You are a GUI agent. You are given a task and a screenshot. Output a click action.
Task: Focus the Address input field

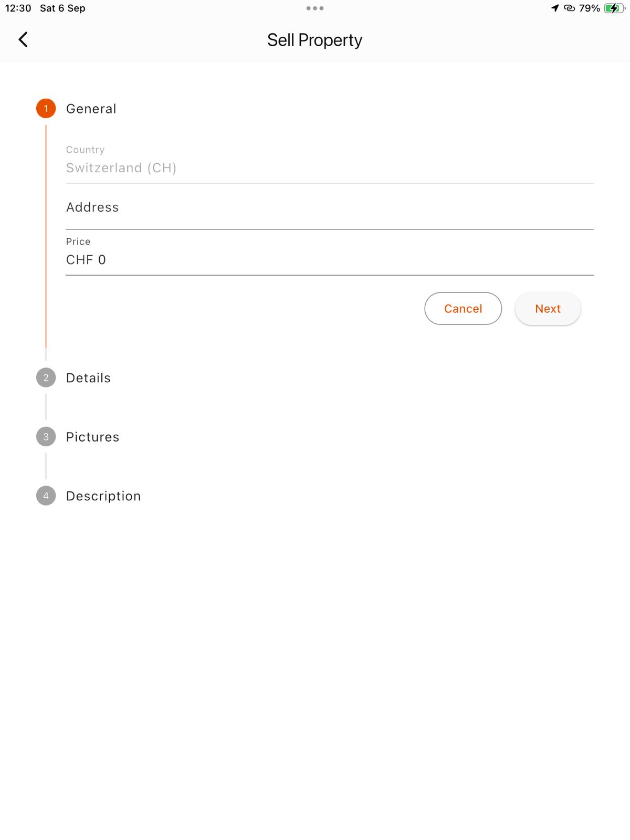click(330, 208)
